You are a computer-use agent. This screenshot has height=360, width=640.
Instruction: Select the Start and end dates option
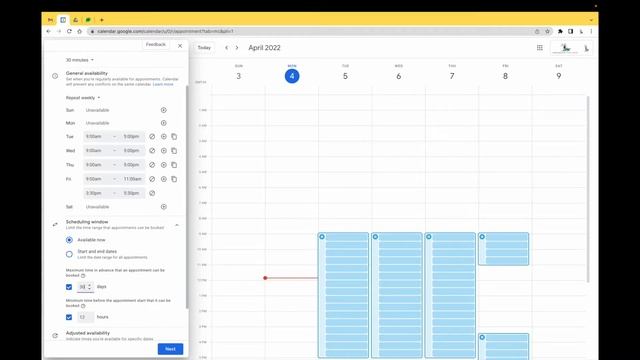(69, 254)
